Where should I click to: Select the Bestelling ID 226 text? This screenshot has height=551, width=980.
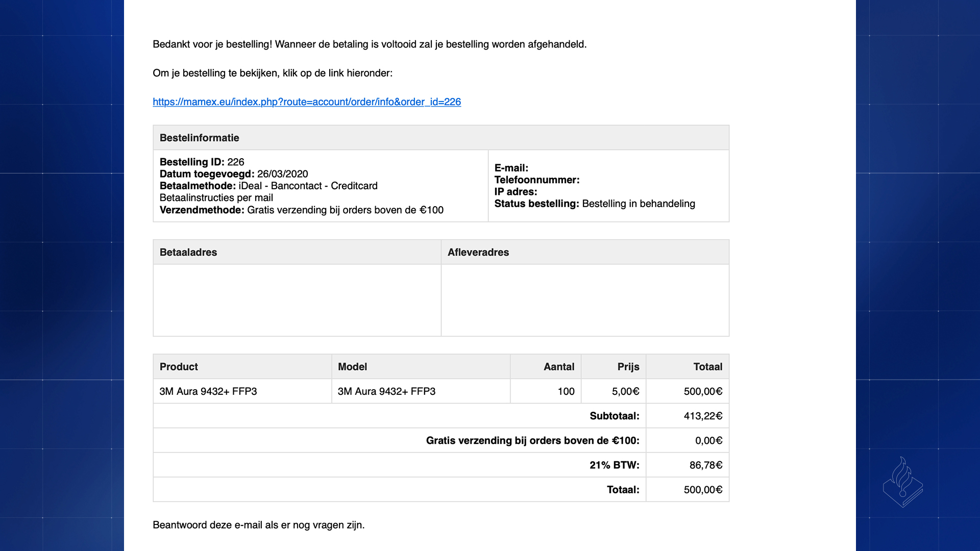[x=202, y=162]
